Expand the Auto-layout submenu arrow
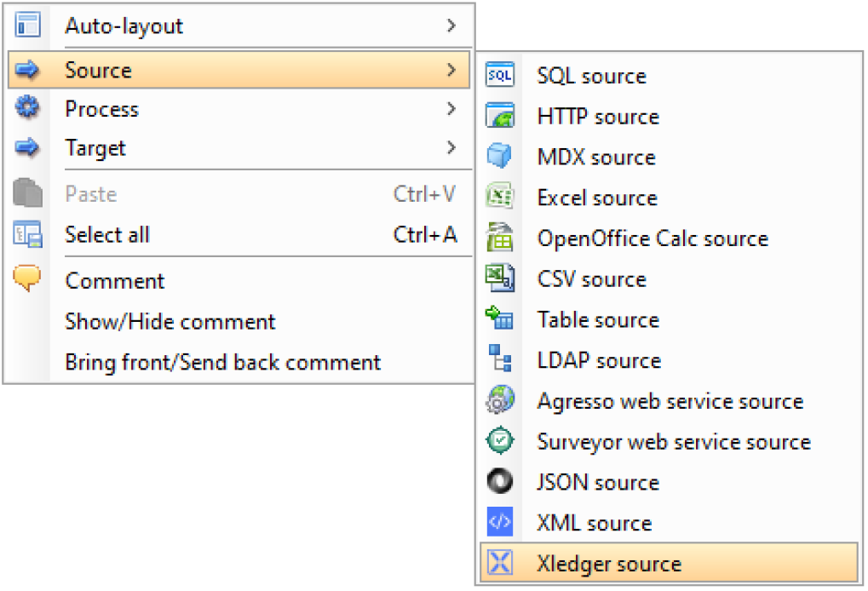Viewport: 868px width, 591px height. (451, 26)
